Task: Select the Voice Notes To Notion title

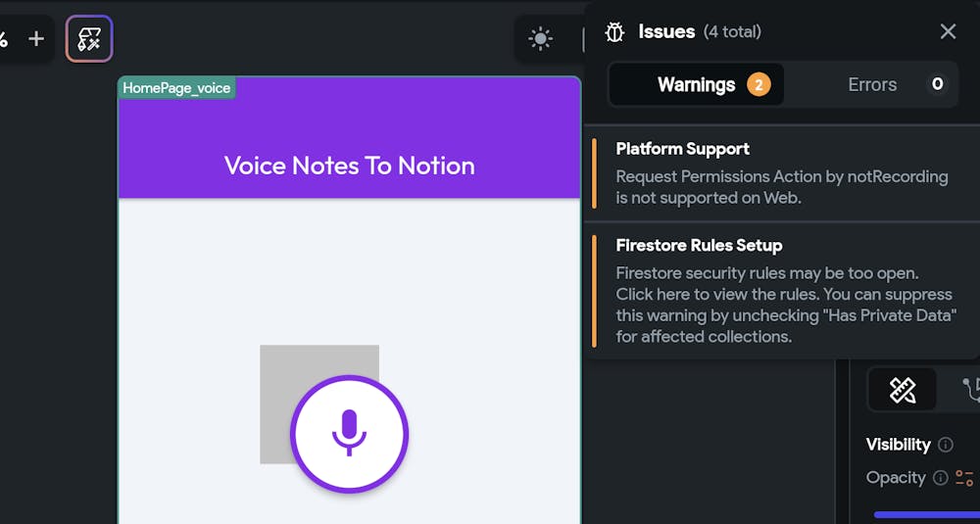Action: point(350,166)
